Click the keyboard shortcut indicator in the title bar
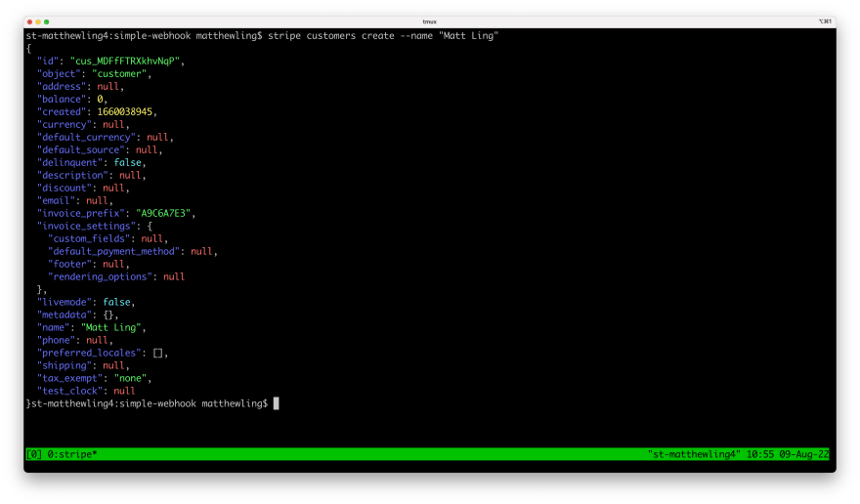 click(x=825, y=21)
